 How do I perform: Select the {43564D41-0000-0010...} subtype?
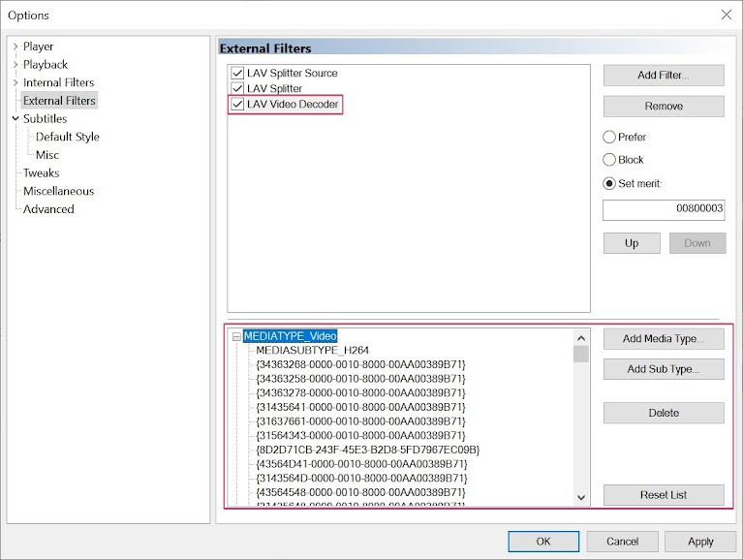coord(361,464)
